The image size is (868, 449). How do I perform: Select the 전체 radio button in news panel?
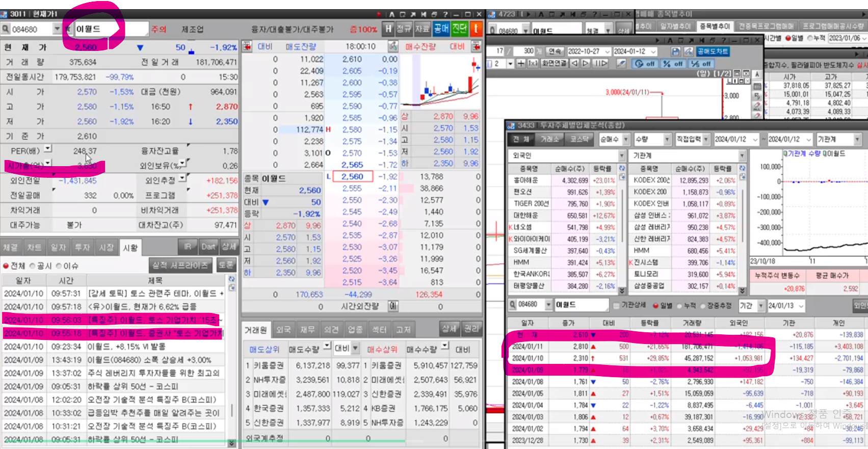pyautogui.click(x=6, y=266)
